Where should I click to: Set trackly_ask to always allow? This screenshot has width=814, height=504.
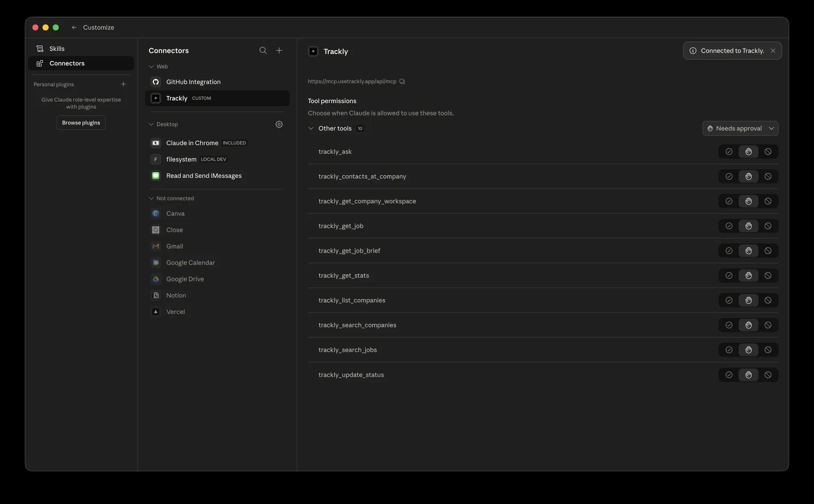[x=729, y=151]
